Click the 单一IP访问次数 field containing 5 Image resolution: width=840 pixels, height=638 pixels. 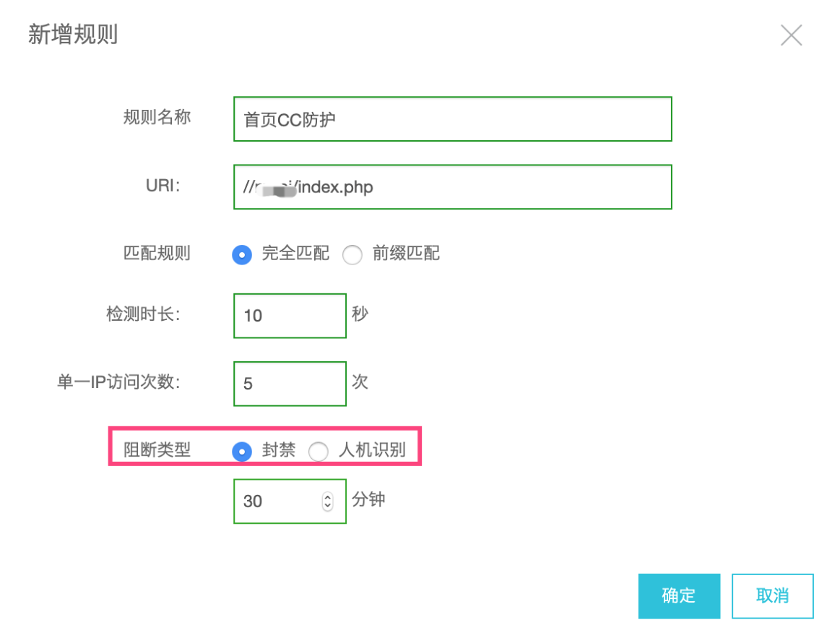point(289,383)
